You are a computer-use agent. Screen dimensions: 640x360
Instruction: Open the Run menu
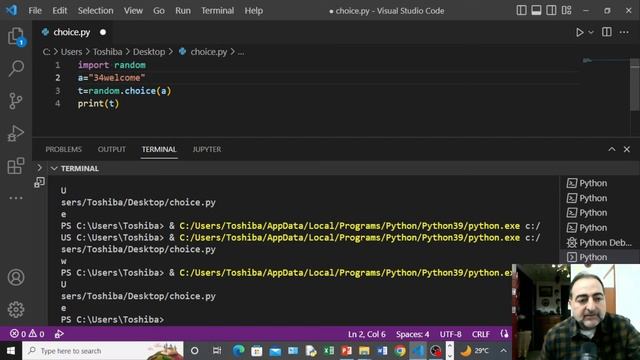[x=183, y=11]
